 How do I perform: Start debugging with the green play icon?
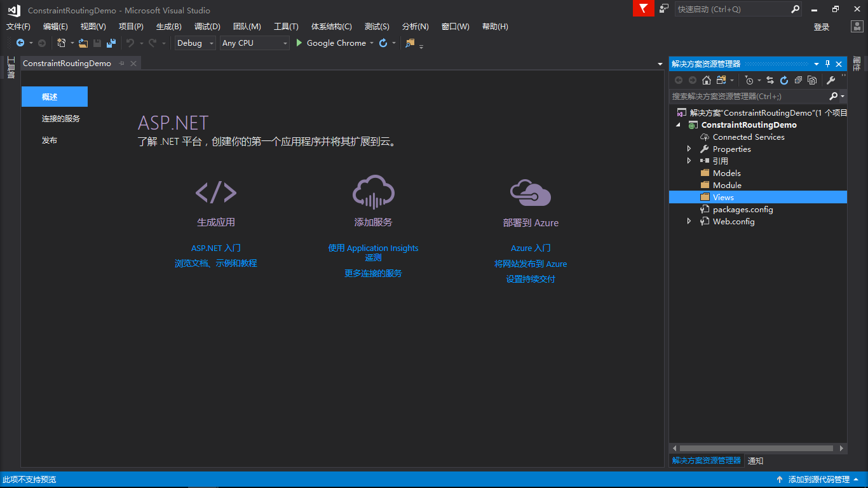coord(300,43)
